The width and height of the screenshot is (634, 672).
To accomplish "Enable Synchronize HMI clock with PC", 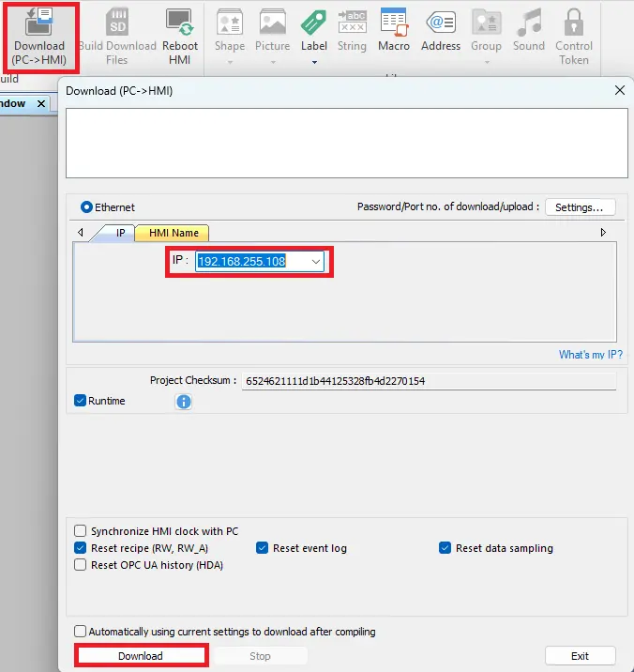I will [x=81, y=531].
